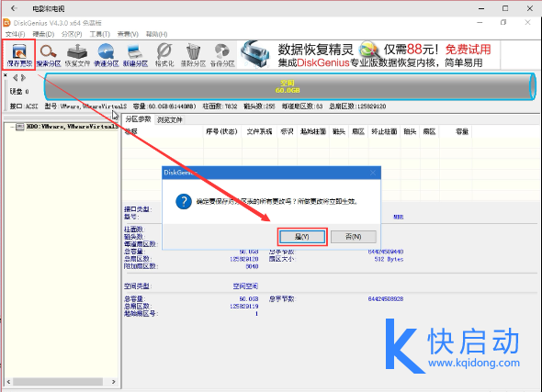Screen dimensions: 542x392
Task: Click the 快速分区 quick partition icon
Action: [x=107, y=54]
